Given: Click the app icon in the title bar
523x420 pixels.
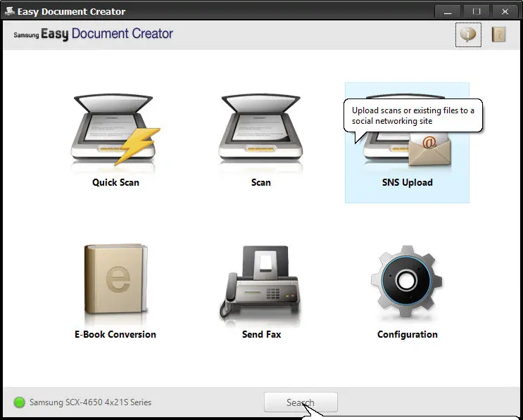Looking at the screenshot, I should point(10,11).
